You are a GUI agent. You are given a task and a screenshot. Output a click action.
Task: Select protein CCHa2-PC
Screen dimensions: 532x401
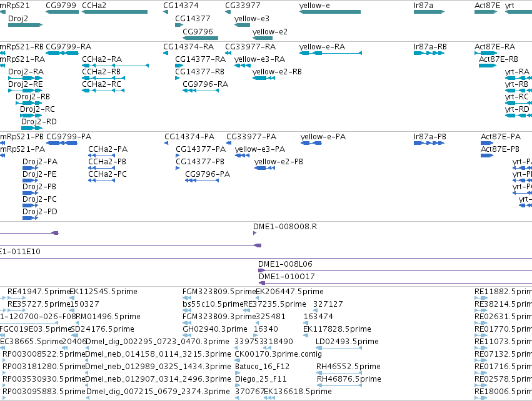click(108, 174)
